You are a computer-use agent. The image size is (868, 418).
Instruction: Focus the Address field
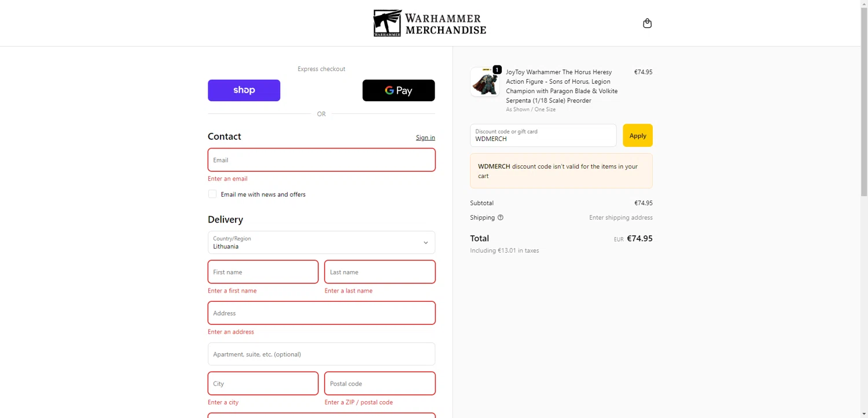(321, 313)
